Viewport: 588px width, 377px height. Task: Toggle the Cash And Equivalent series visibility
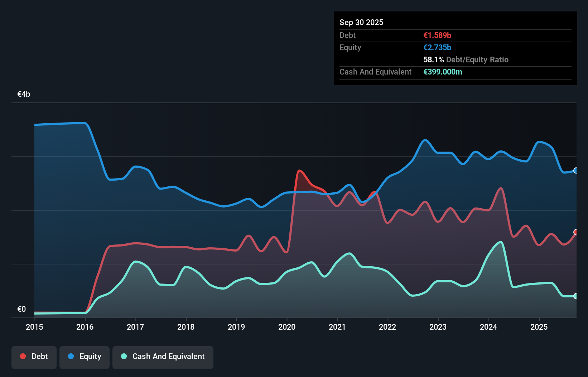163,357
